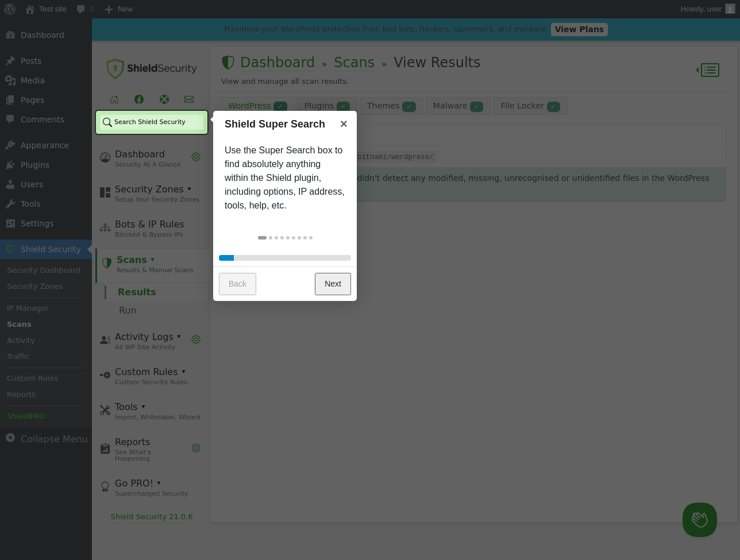Screen dimensions: 740x560
Task: Close the Shield Super Search popup
Action: pyautogui.click(x=344, y=124)
